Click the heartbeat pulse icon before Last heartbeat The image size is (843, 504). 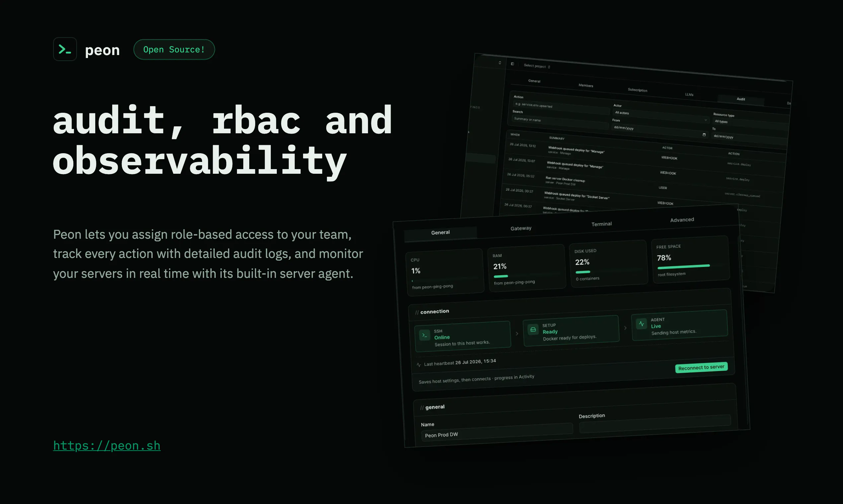[419, 365]
